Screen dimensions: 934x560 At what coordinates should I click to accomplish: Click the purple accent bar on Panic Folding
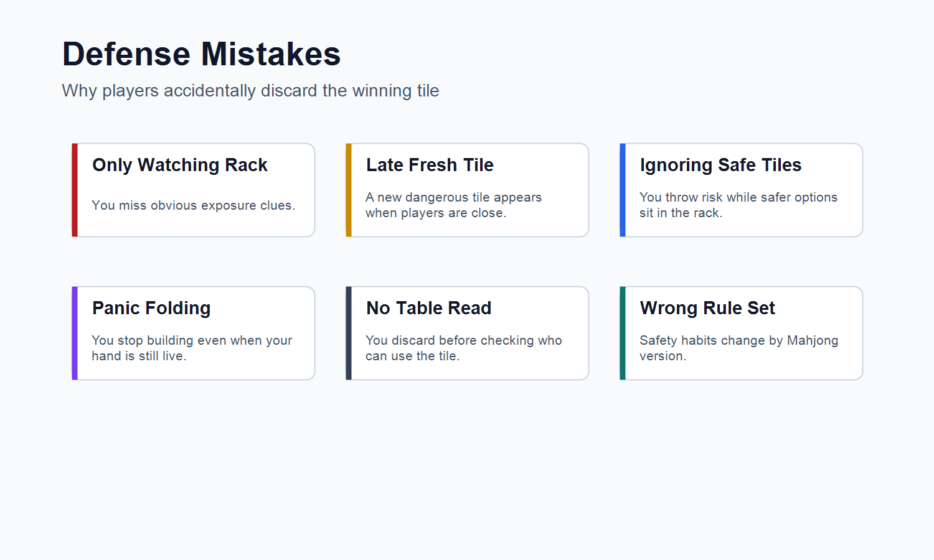(75, 333)
